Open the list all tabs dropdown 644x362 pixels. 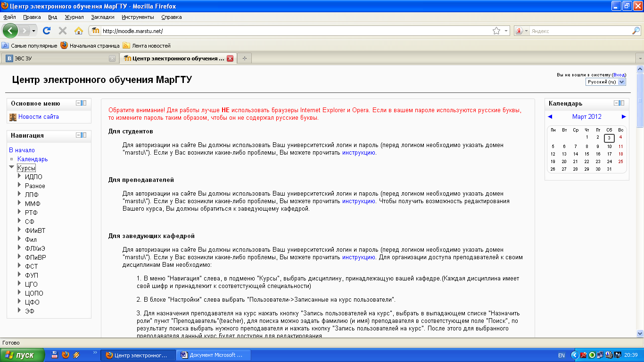tap(640, 58)
